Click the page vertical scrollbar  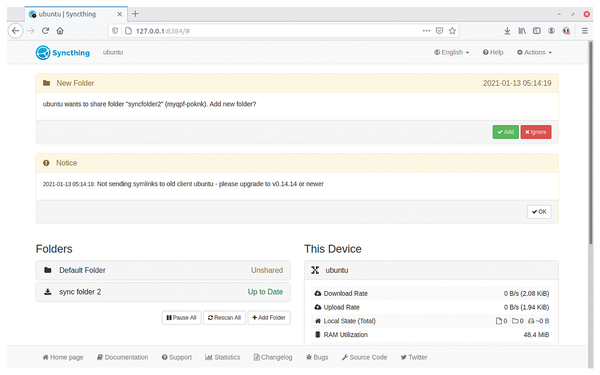pyautogui.click(x=591, y=142)
